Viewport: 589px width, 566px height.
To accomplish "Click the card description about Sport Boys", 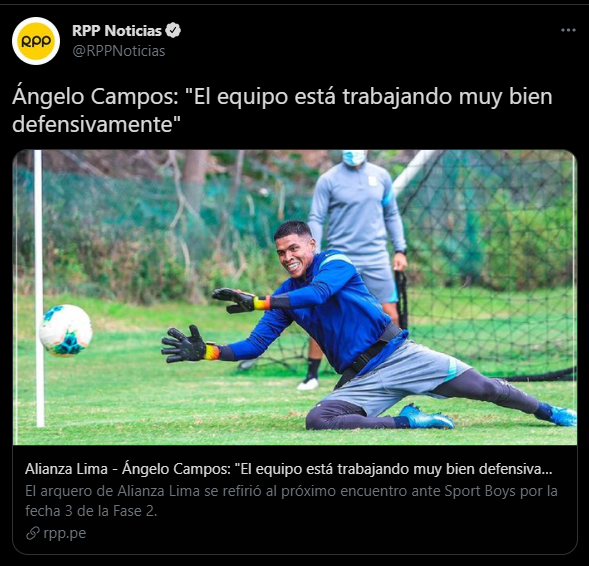I will coord(291,501).
